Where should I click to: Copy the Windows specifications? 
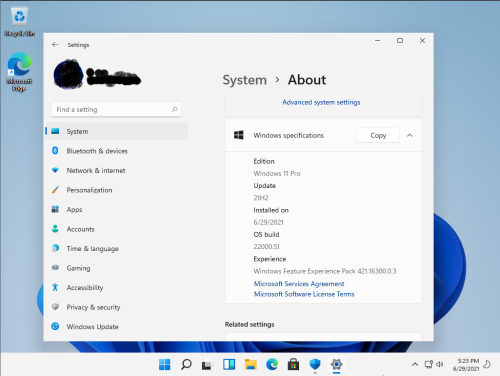pyautogui.click(x=378, y=135)
